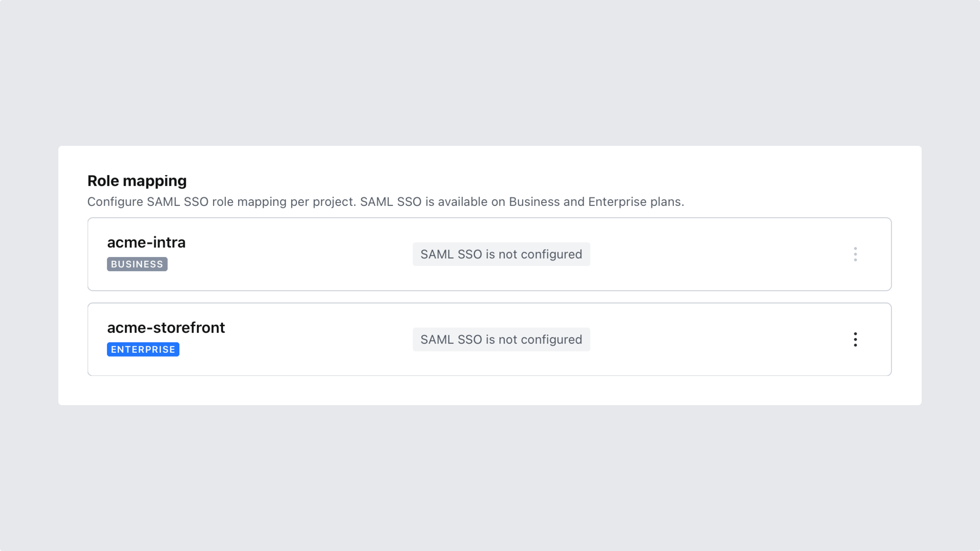Open the acme-storefront project name
Screen dimensions: 980x551
(x=166, y=328)
